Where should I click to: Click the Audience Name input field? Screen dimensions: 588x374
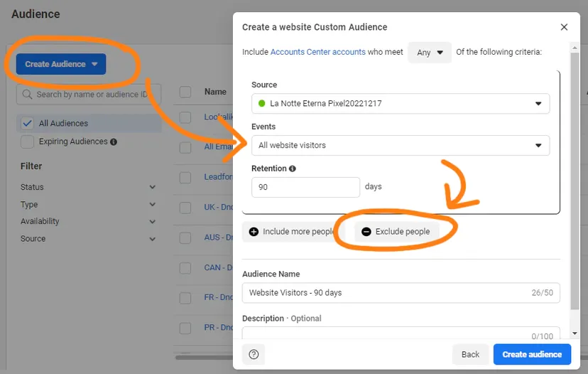(401, 293)
